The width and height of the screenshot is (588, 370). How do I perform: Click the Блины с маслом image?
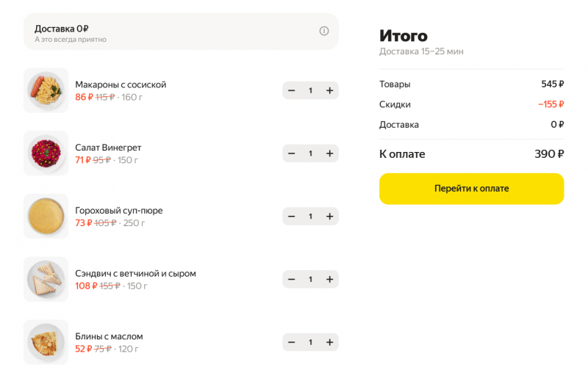point(46,342)
